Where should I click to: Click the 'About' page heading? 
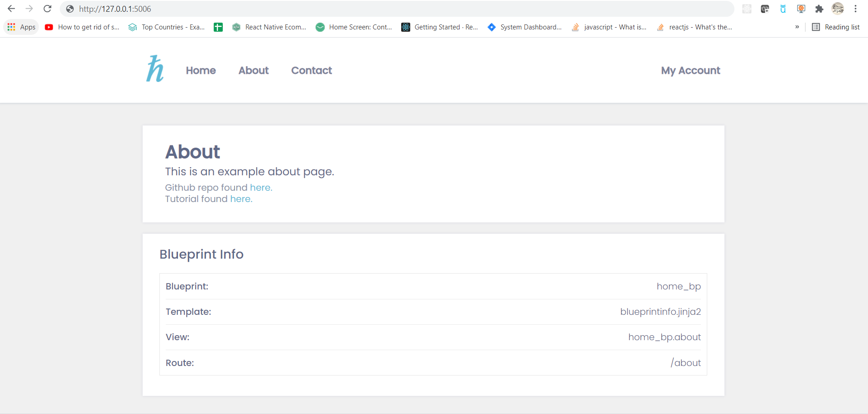[x=192, y=152]
